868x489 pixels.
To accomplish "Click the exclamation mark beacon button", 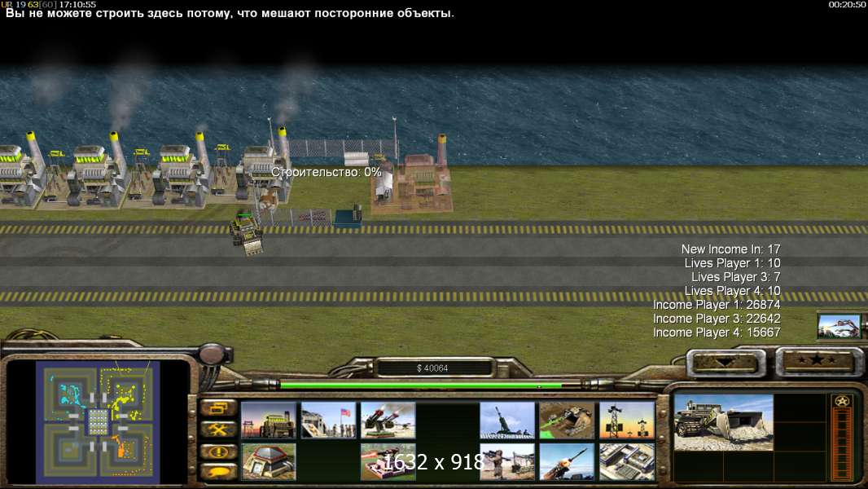I will (x=218, y=452).
